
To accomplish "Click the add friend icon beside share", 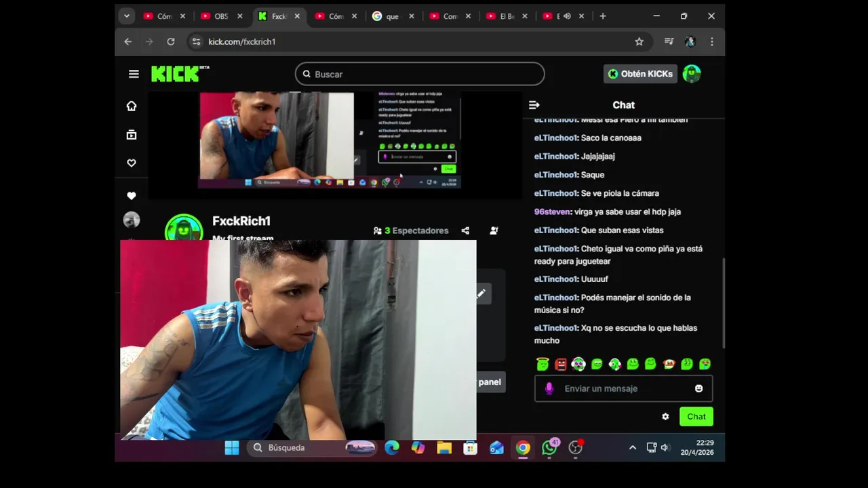I will pos(494,230).
